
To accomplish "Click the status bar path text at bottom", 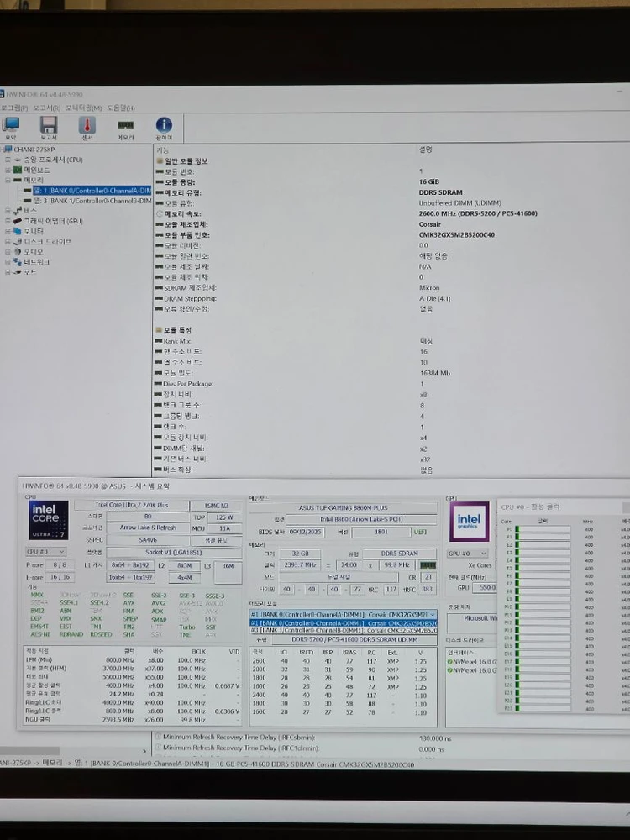I will (x=207, y=764).
